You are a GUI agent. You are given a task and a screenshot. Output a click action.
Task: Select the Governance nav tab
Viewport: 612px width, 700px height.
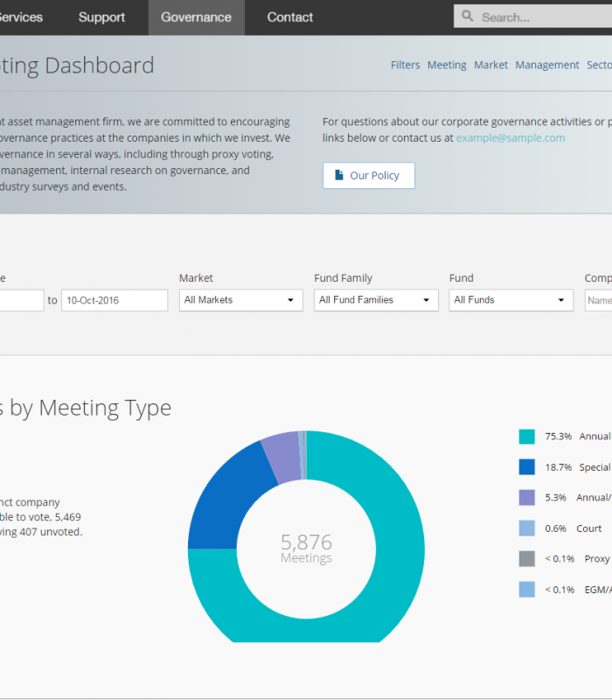point(196,17)
